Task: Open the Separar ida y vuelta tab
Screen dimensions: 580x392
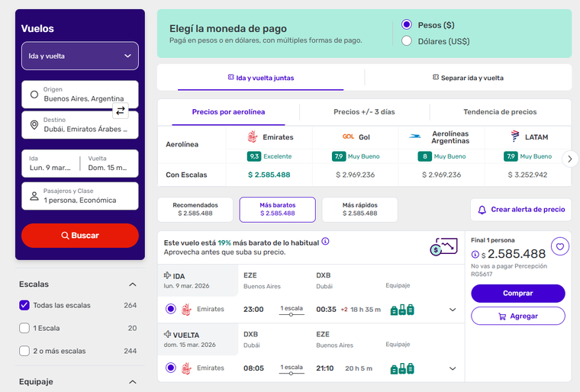Action: click(468, 78)
